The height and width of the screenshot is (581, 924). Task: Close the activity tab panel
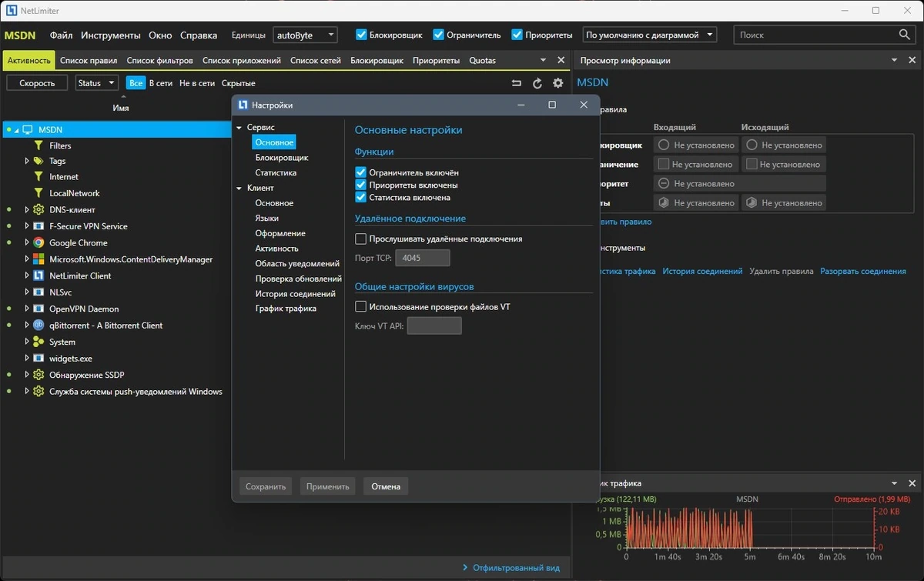pos(561,60)
